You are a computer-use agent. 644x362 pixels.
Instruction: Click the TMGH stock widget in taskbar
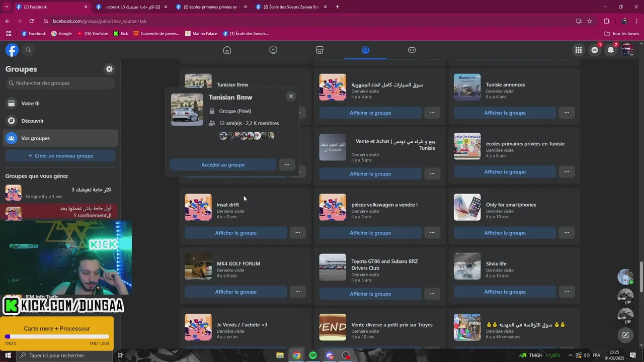(x=540, y=355)
